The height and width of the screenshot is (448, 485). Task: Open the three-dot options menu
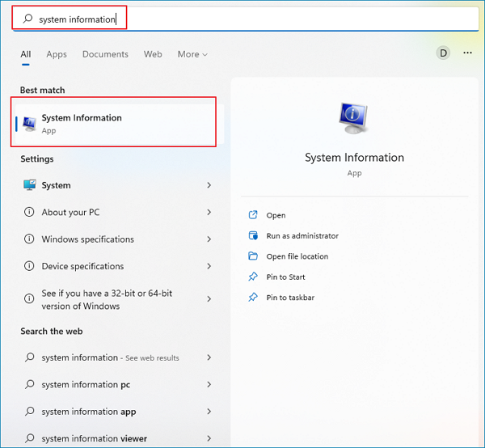(x=467, y=53)
